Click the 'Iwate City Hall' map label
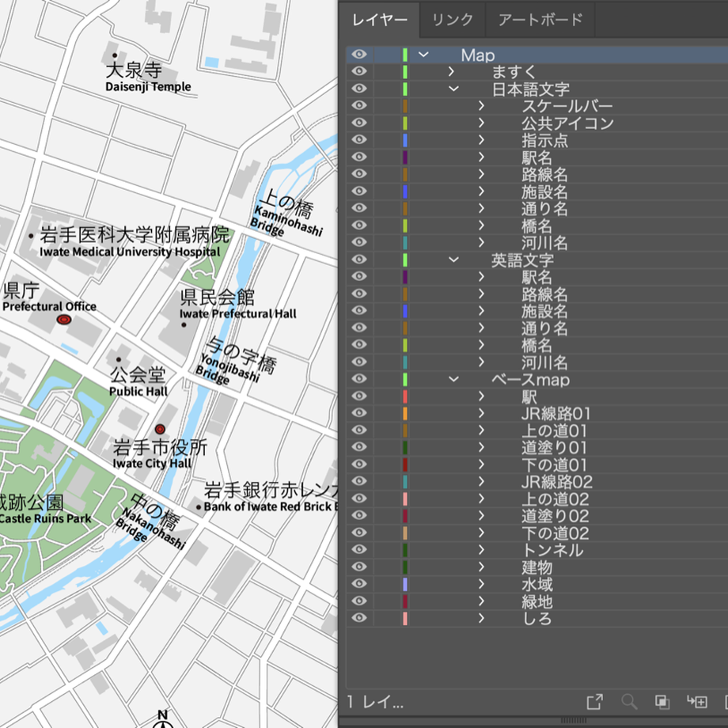The image size is (728, 728). pos(152,464)
